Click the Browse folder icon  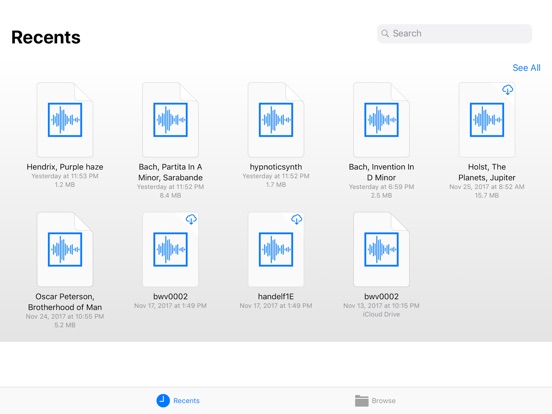362,401
